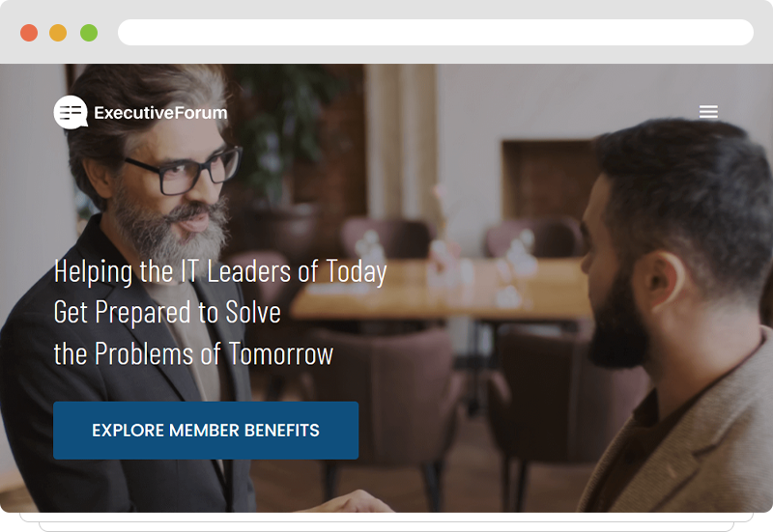The height and width of the screenshot is (532, 773).
Task: Minimize the window with the yellow dot
Action: [58, 33]
